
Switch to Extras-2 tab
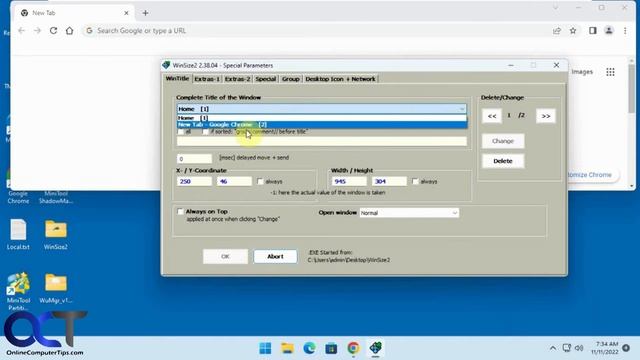pyautogui.click(x=238, y=79)
